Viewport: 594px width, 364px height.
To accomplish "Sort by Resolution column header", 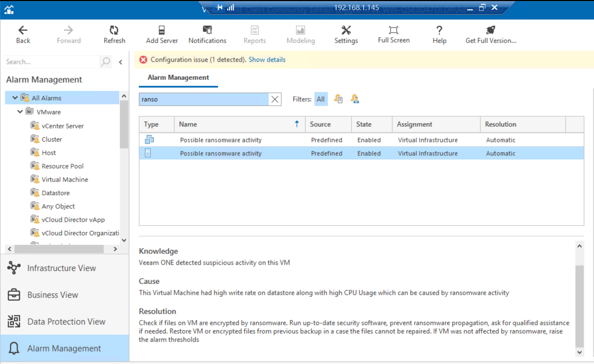I will tap(523, 124).
